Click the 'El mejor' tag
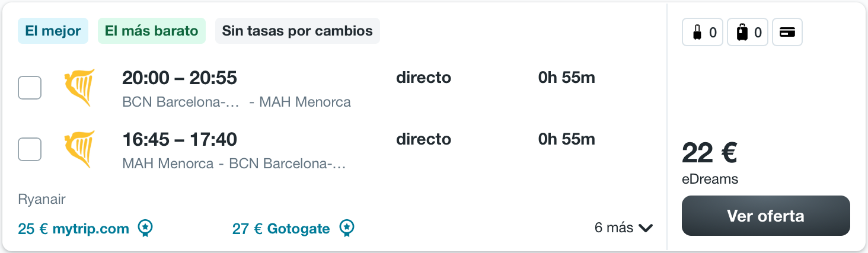The height and width of the screenshot is (253, 868). [53, 31]
